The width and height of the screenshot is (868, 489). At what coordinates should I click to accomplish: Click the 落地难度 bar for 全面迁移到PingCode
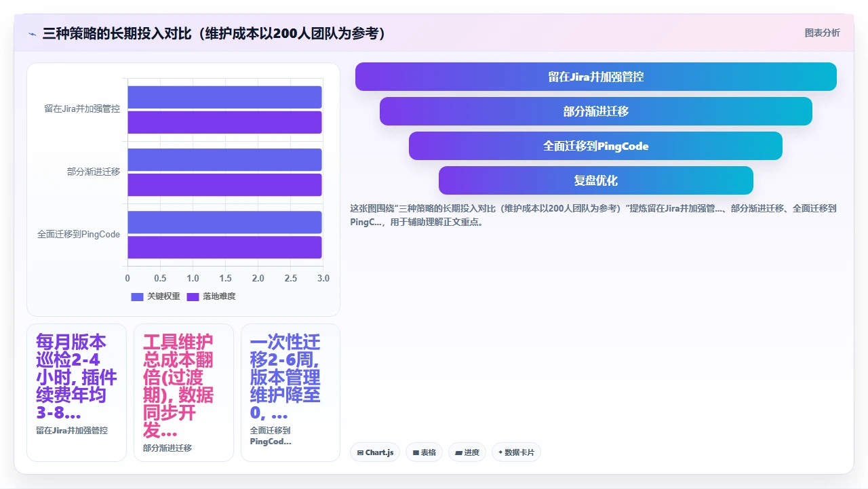(224, 247)
